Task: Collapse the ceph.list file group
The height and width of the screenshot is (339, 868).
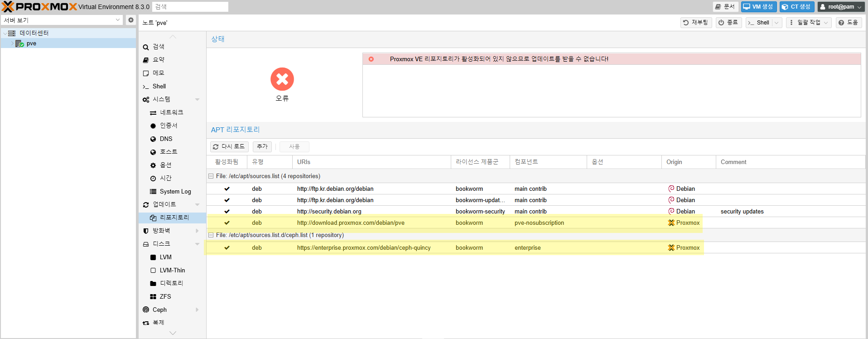Action: (211, 235)
